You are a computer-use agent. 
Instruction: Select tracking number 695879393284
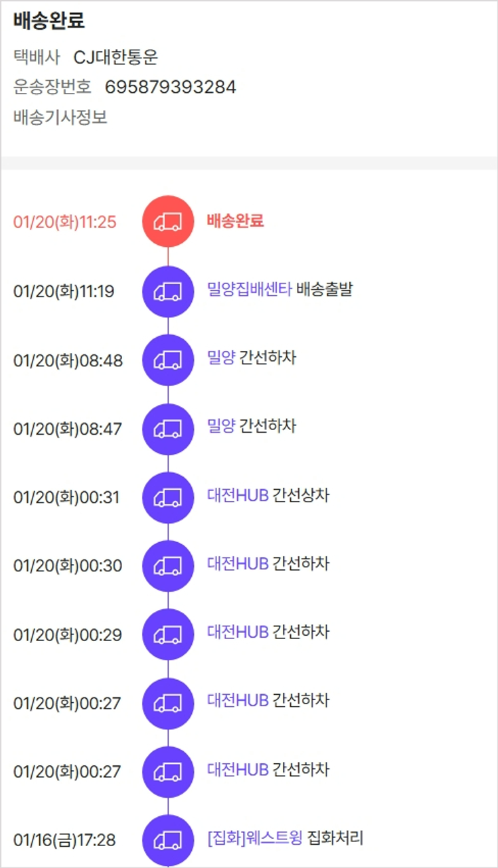171,88
